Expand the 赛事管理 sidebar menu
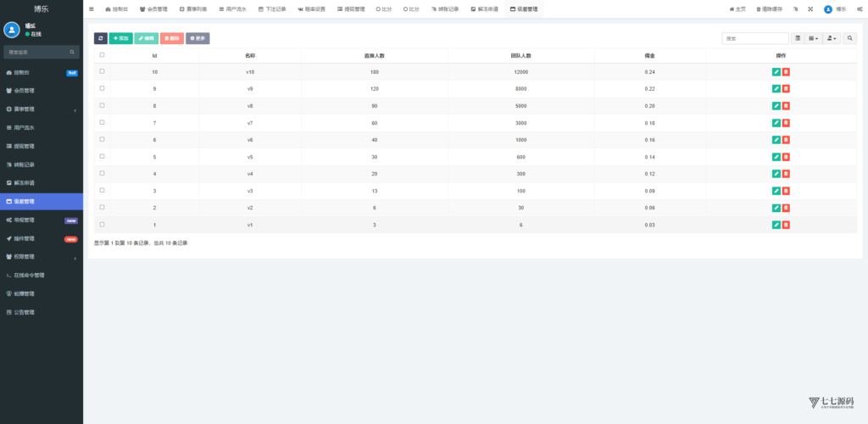 point(41,109)
